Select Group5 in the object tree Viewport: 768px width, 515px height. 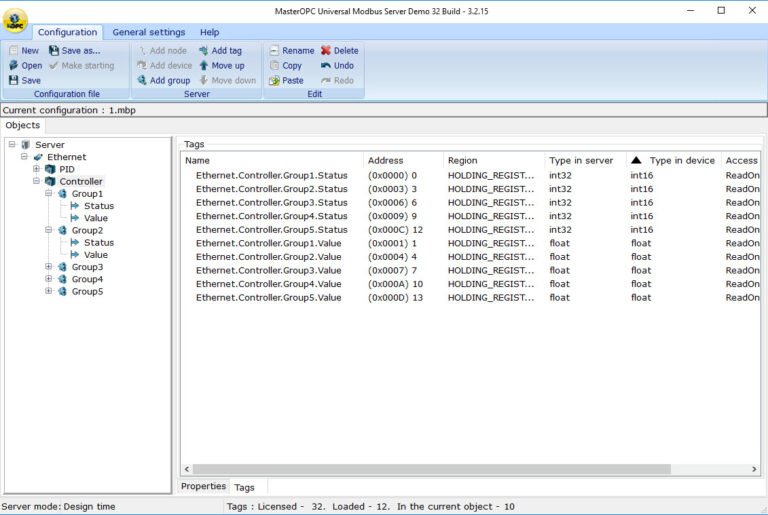click(x=87, y=292)
